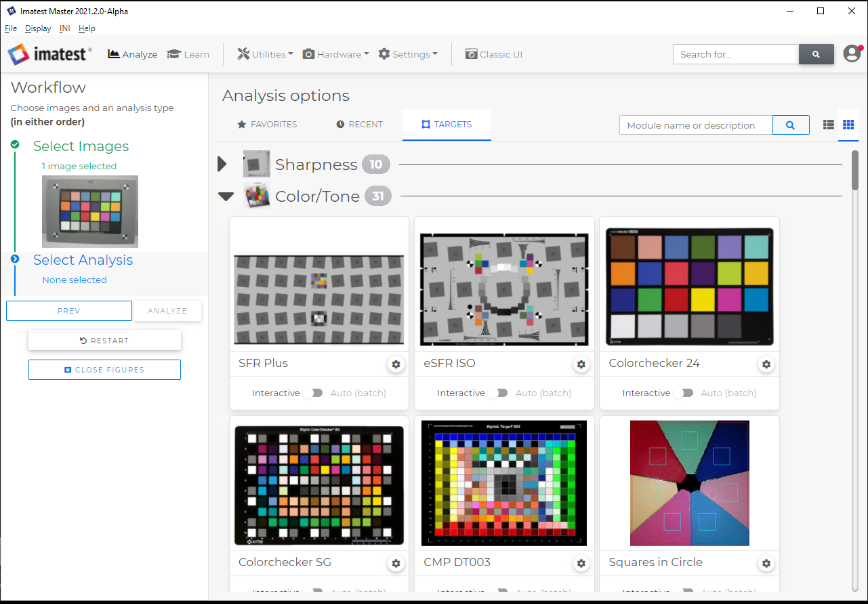The width and height of the screenshot is (868, 604).
Task: Click the Select Images workflow step
Action: click(81, 146)
